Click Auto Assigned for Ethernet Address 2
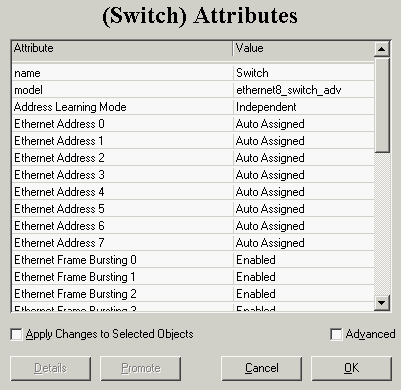The width and height of the screenshot is (401, 390). click(x=304, y=158)
